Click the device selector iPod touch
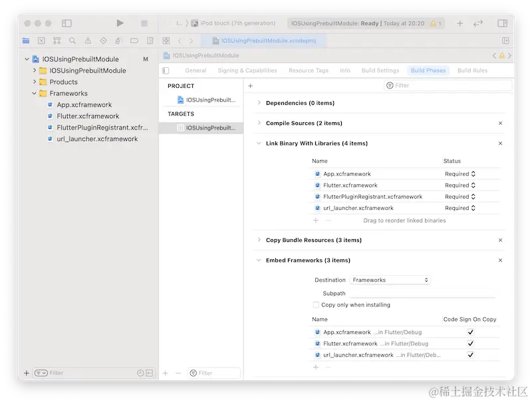532x402 pixels. tap(236, 22)
